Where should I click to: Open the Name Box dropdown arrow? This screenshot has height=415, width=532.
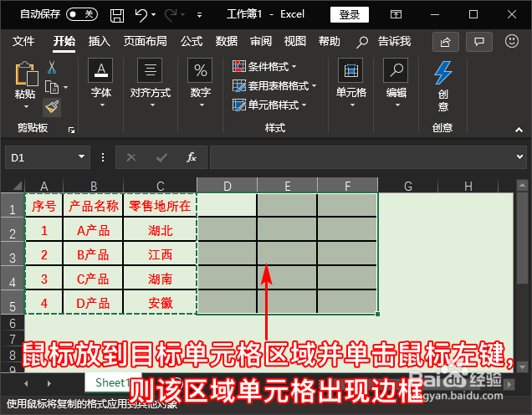tap(81, 156)
